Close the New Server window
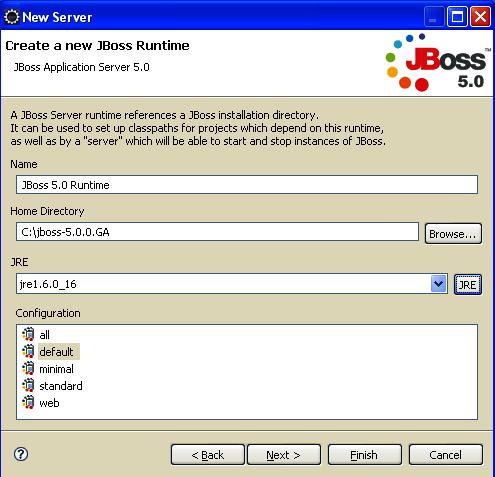Viewport: 495px width, 477px height. pyautogui.click(x=480, y=16)
